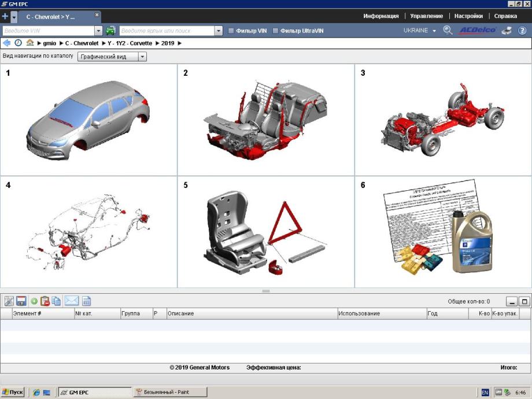This screenshot has width=532, height=399.
Task: Minimize the parts list panel
Action: pos(512,301)
